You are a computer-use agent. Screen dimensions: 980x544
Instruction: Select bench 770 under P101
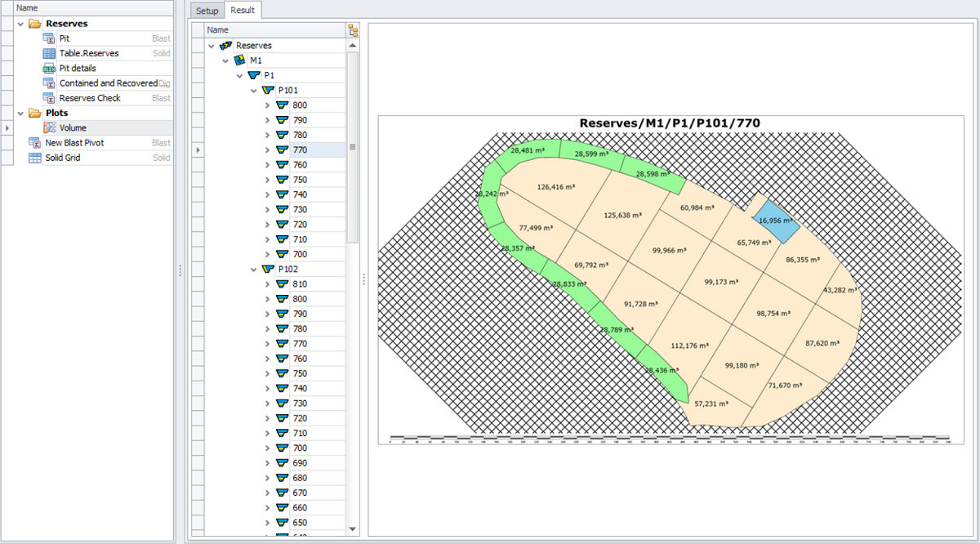300,150
